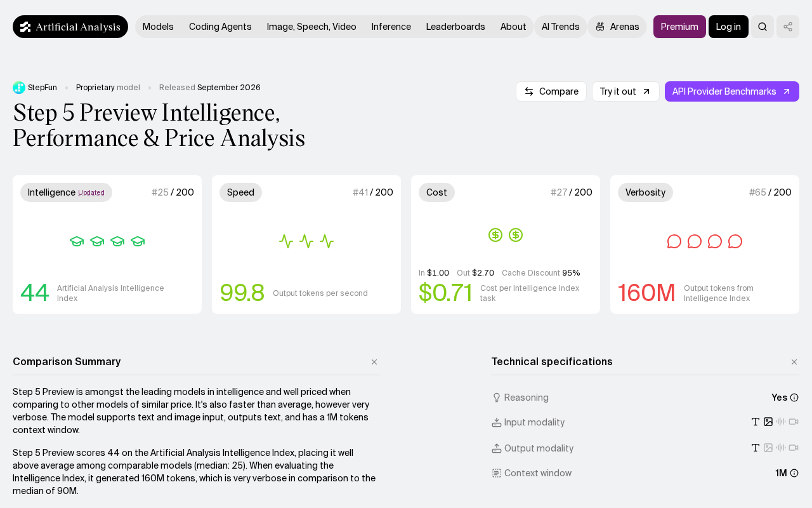Open the Leaderboards menu
This screenshot has height=508, width=812.
coord(455,27)
